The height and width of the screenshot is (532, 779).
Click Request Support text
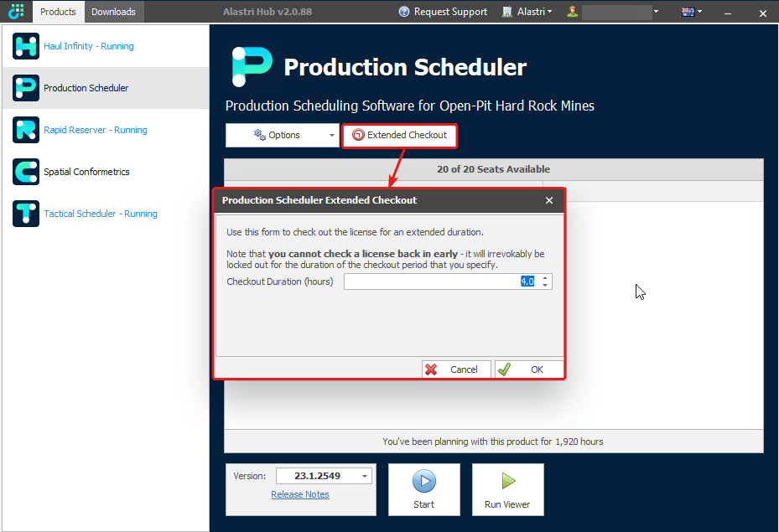point(450,12)
